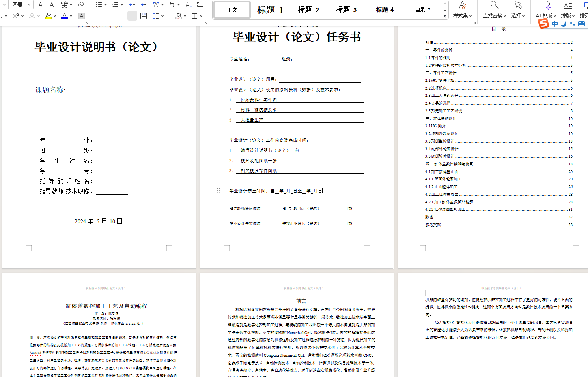Apply 标题 3 heading style
588x377 pixels.
[347, 10]
